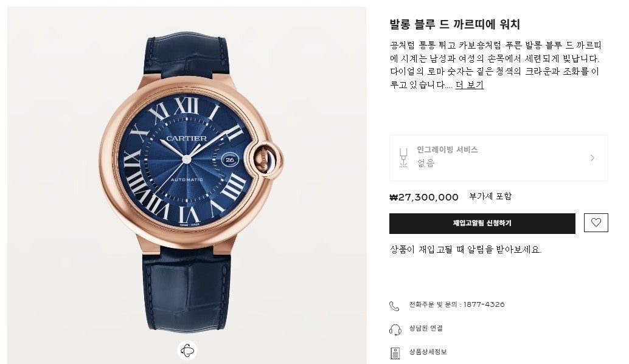
Task: Click the ₩27,300,000 price text
Action: point(423,197)
